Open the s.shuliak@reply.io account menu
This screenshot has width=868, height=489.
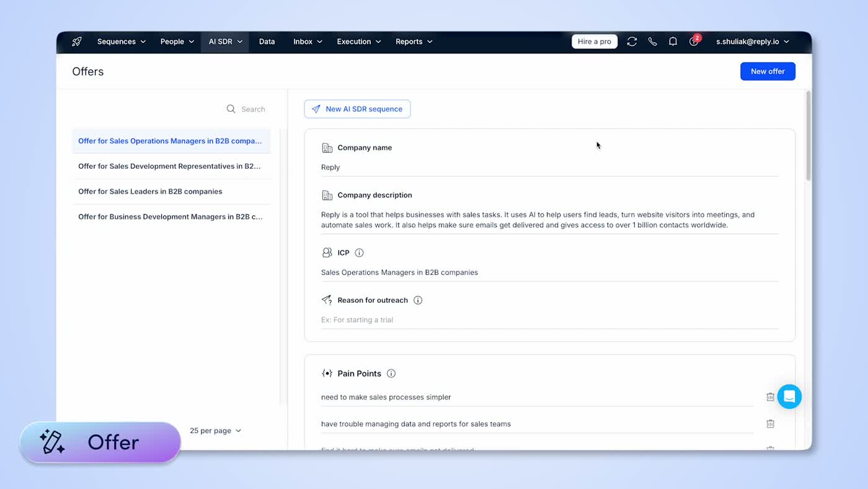[x=753, y=42]
